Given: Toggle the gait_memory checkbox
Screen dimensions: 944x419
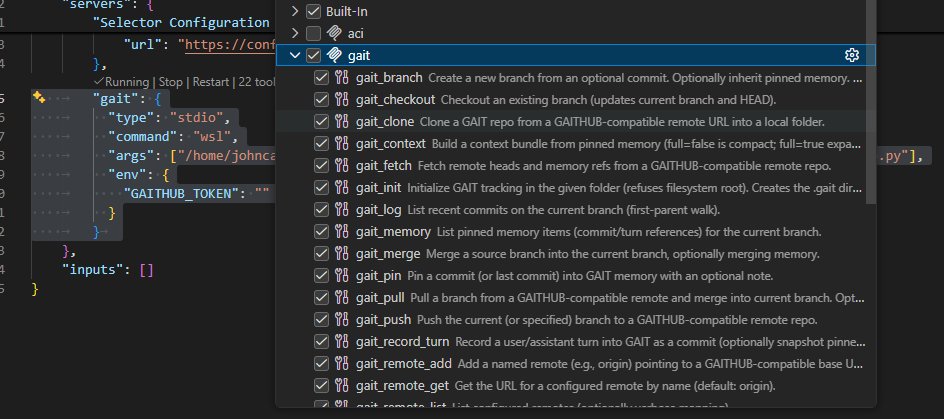Looking at the screenshot, I should tap(321, 232).
